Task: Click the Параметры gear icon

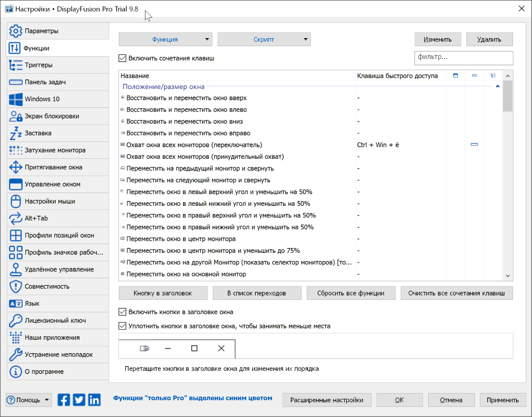Action: (16, 31)
